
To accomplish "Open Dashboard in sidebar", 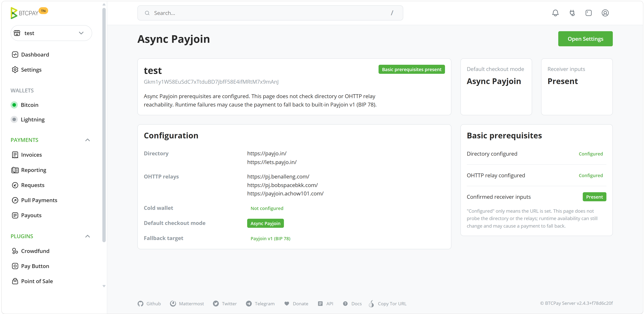I will click(x=31, y=55).
